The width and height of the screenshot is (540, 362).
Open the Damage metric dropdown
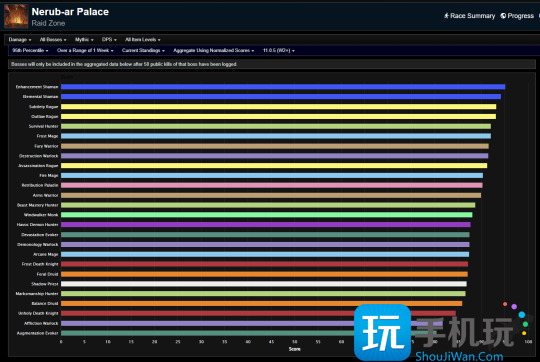pyautogui.click(x=20, y=40)
